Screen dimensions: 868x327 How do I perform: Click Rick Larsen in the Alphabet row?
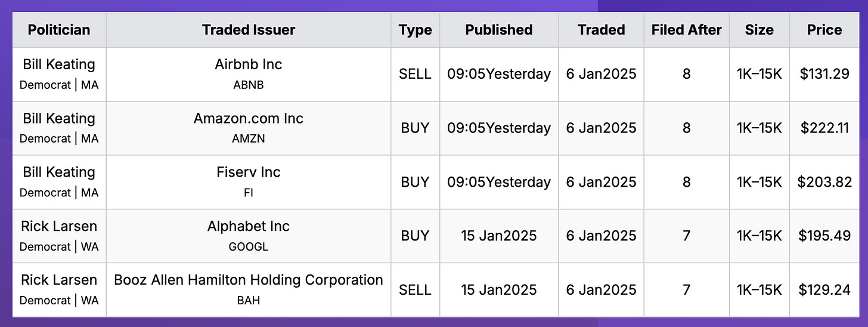59,226
